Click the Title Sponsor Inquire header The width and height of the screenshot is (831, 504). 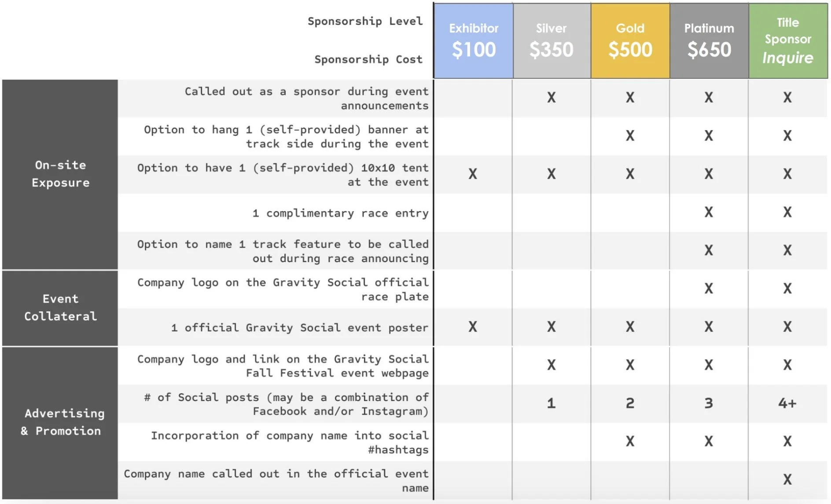pos(788,41)
